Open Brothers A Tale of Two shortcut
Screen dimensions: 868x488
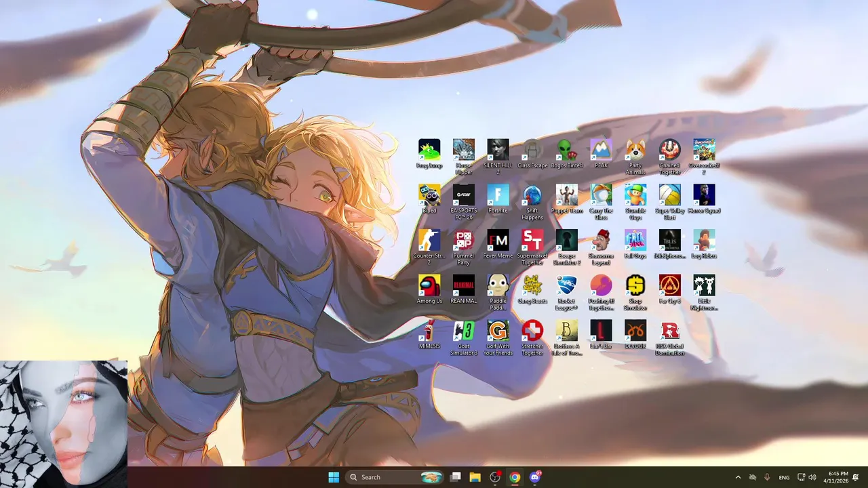click(x=567, y=338)
